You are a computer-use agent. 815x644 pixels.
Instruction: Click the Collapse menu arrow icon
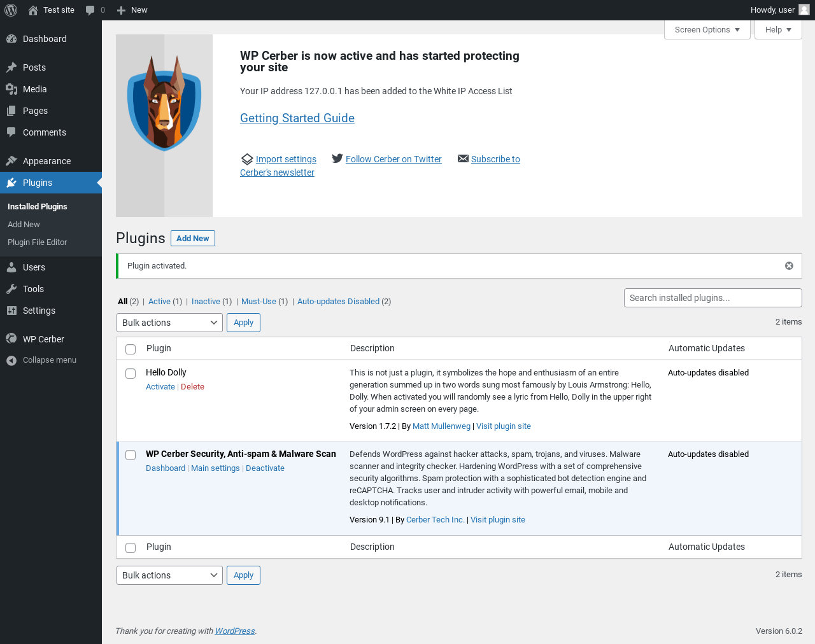pos(11,360)
